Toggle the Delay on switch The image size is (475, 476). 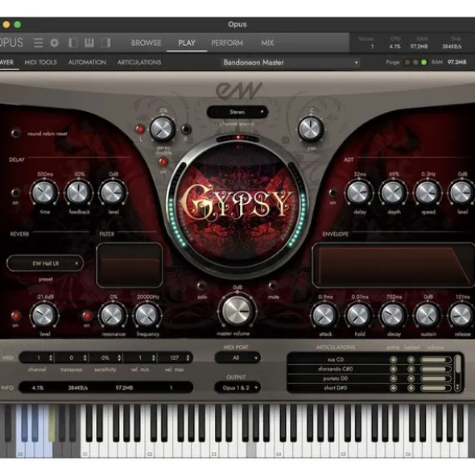[x=15, y=192]
